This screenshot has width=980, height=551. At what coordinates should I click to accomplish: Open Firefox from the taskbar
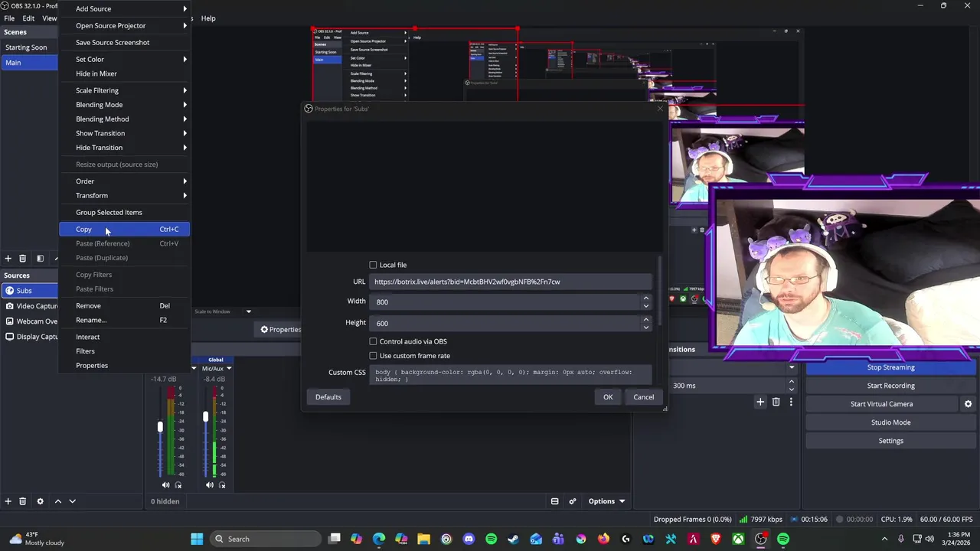[x=603, y=539]
